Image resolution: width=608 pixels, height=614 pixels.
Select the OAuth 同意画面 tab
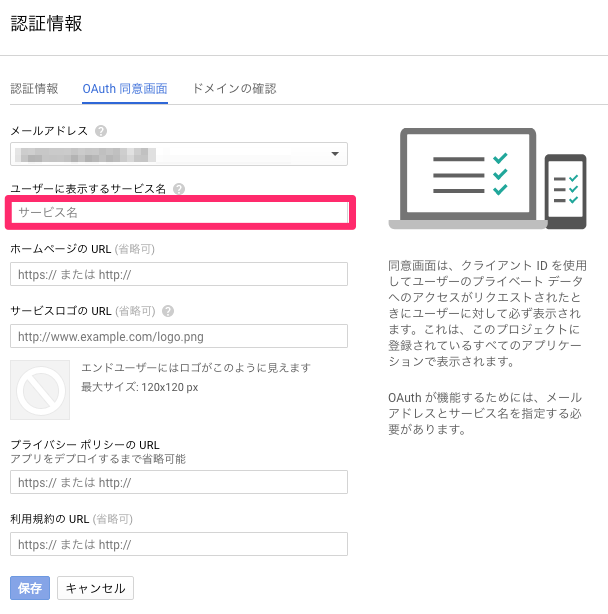125,88
